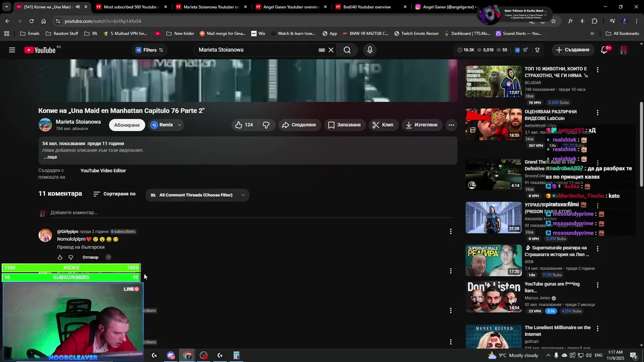
Task: Switch to Angel Ganev Instagram tab
Action: pyautogui.click(x=445, y=7)
